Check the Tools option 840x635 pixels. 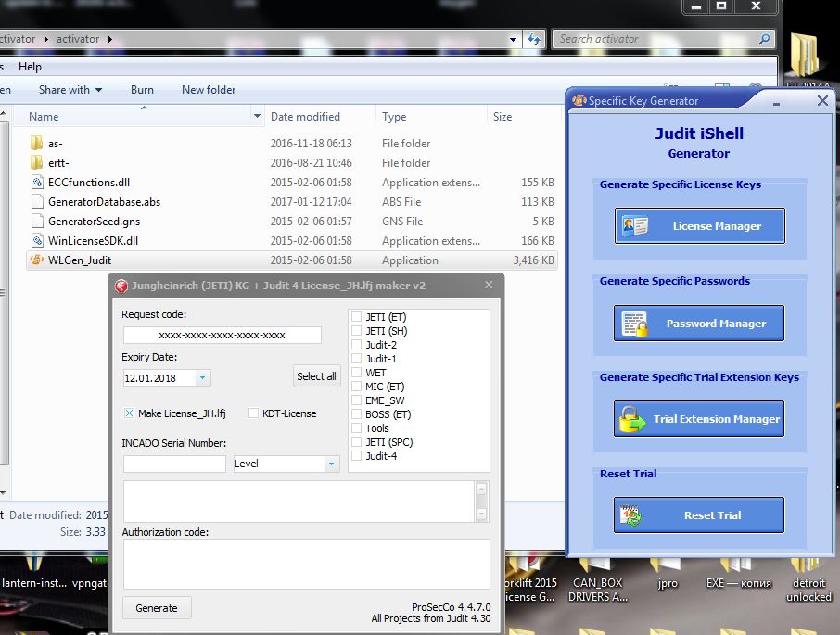point(356,427)
